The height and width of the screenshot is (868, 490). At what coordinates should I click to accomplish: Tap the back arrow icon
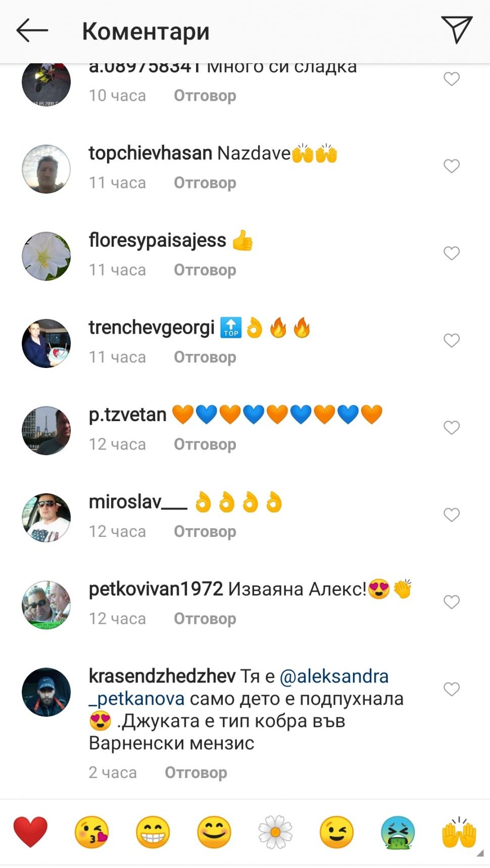(32, 31)
